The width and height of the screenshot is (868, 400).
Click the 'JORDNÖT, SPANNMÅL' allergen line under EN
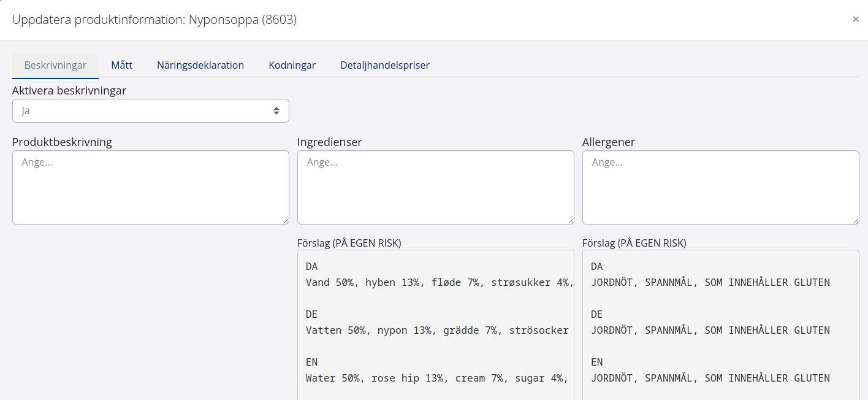[x=710, y=378]
